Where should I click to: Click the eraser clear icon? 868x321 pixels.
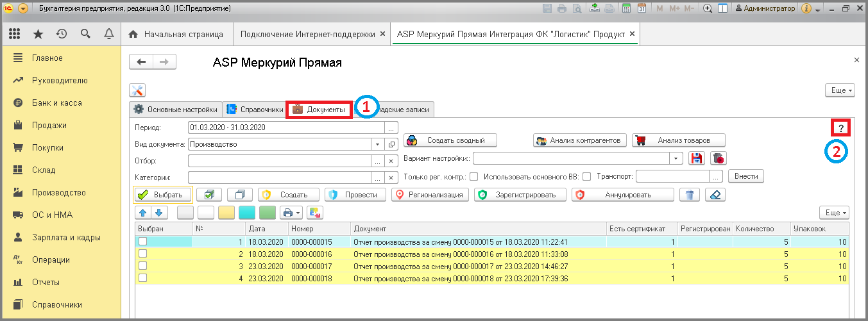tap(715, 195)
